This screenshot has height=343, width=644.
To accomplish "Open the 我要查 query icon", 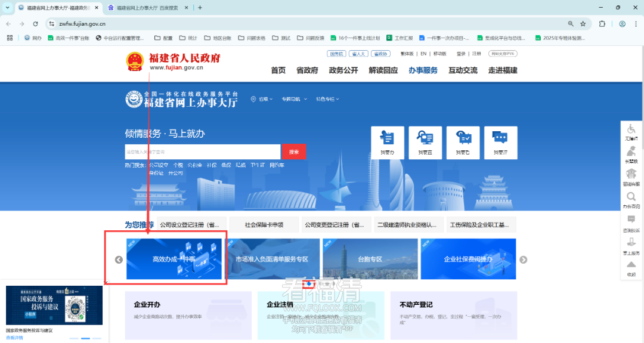I will (425, 143).
